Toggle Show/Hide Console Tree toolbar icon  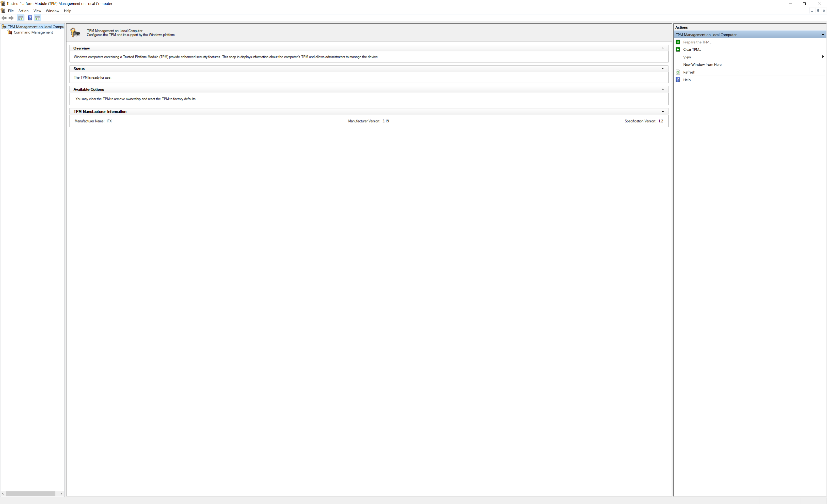click(x=21, y=18)
